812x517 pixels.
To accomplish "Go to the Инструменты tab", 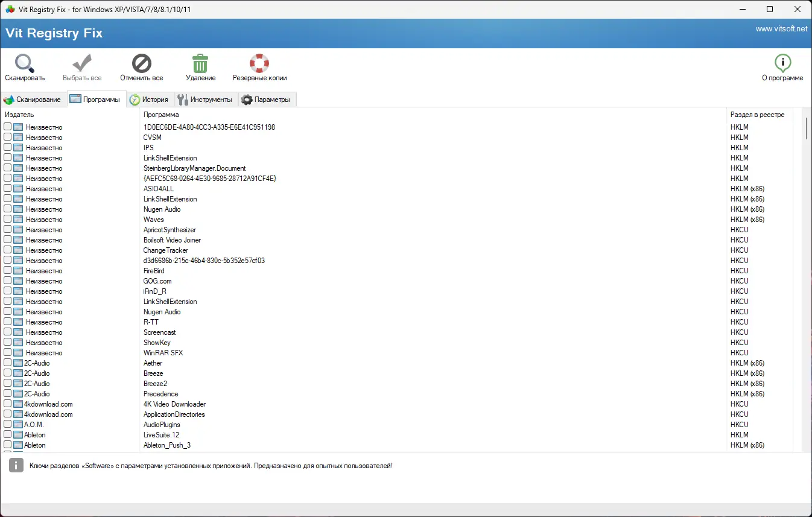I will point(206,100).
